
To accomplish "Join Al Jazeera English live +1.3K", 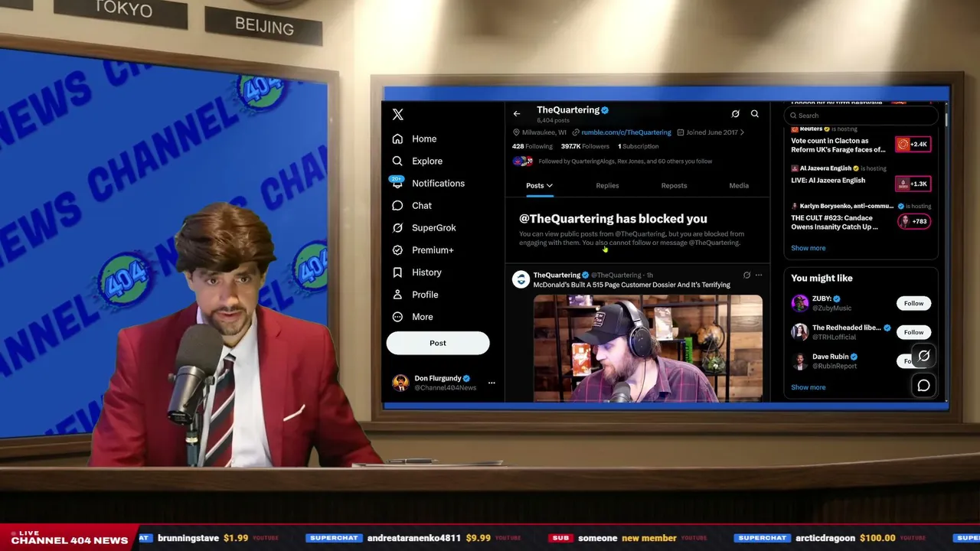I will click(x=913, y=184).
